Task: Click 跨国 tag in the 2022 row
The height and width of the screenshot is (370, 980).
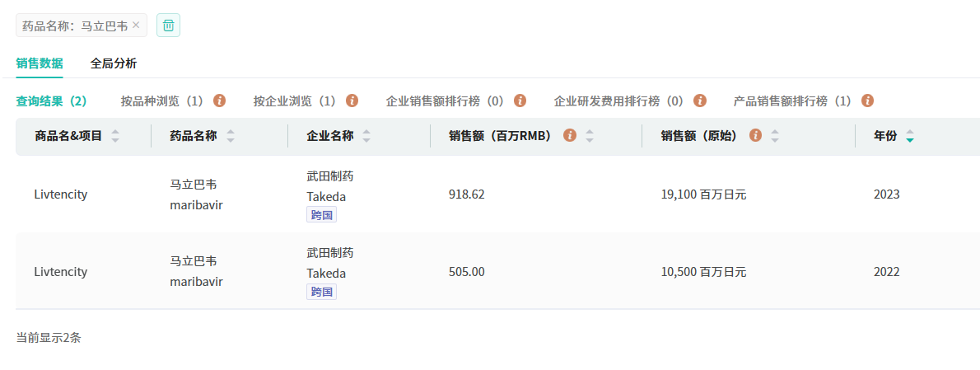Action: point(321,292)
